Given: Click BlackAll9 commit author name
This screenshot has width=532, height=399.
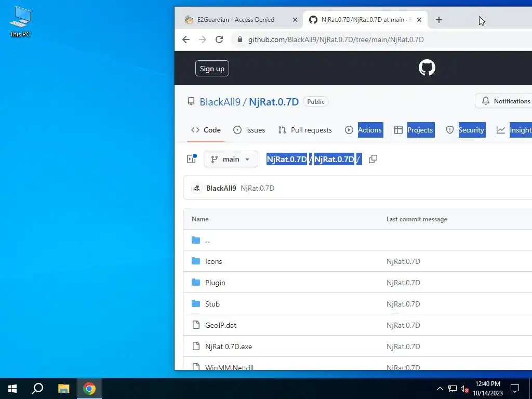Looking at the screenshot, I should click(221, 188).
